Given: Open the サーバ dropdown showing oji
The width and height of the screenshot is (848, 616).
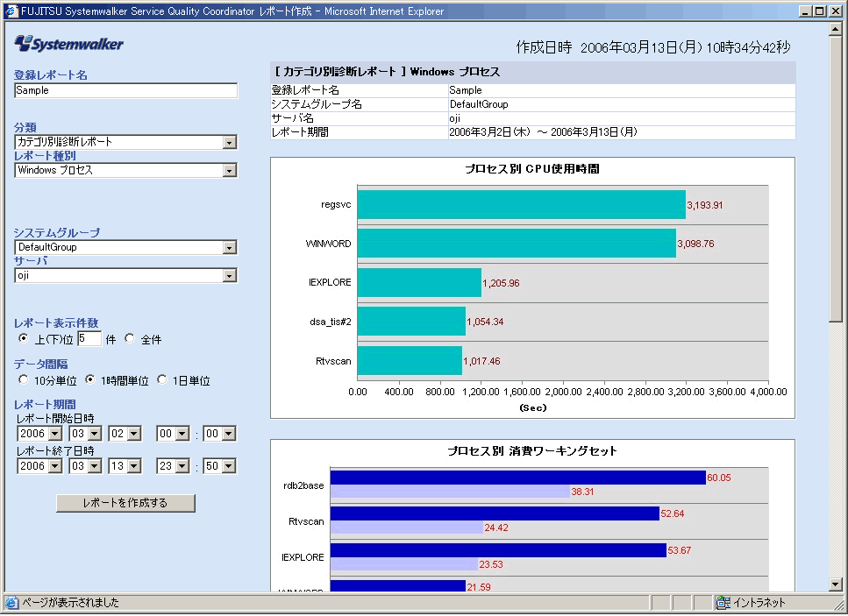Looking at the screenshot, I should click(125, 275).
